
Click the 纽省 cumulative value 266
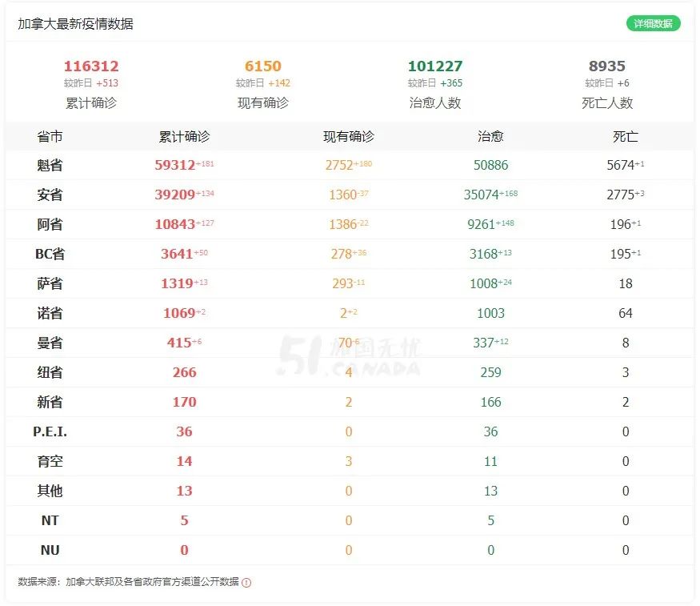pyautogui.click(x=184, y=372)
